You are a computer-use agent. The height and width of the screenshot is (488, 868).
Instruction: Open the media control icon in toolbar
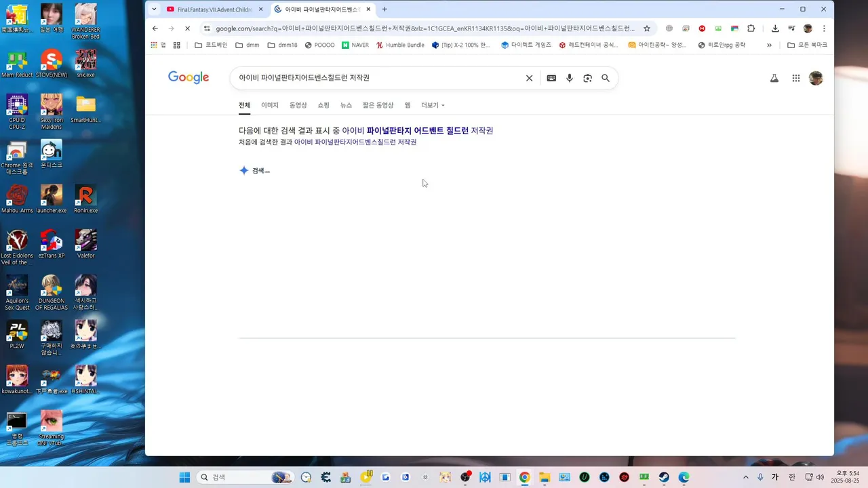click(791, 28)
